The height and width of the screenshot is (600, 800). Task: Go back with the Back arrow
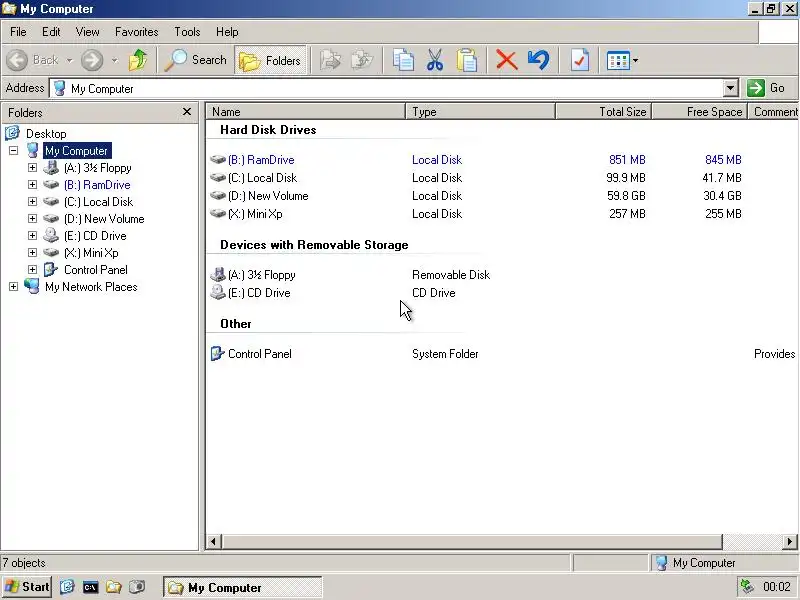pyautogui.click(x=32, y=60)
